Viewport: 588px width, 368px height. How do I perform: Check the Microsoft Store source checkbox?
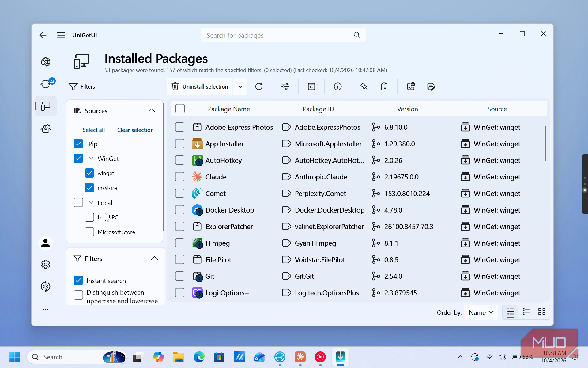pyautogui.click(x=89, y=232)
